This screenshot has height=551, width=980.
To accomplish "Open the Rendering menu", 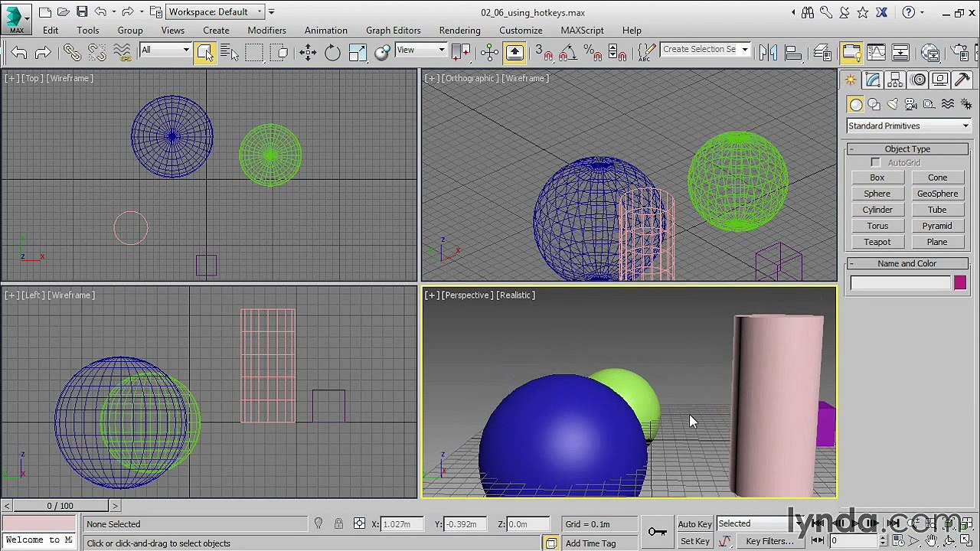I will [x=459, y=30].
